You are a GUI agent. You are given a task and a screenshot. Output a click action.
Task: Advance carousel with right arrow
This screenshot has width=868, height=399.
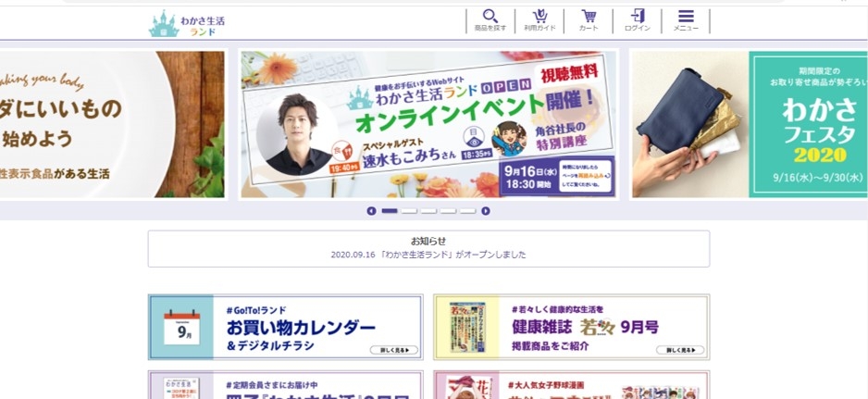(x=486, y=211)
